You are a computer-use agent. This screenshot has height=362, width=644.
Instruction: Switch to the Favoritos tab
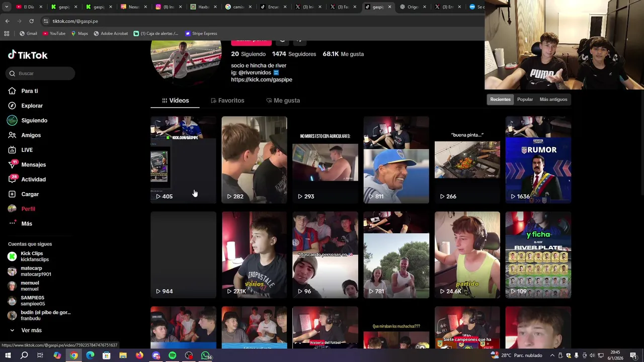[x=227, y=101]
